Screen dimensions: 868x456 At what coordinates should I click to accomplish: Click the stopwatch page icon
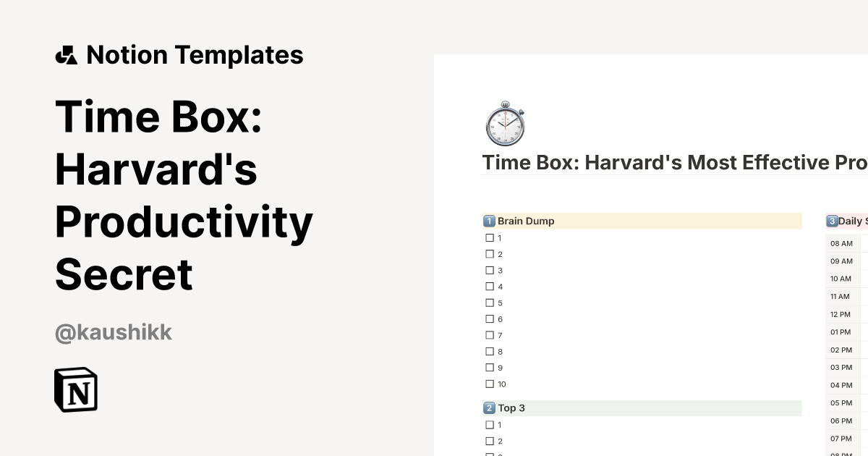pyautogui.click(x=505, y=124)
